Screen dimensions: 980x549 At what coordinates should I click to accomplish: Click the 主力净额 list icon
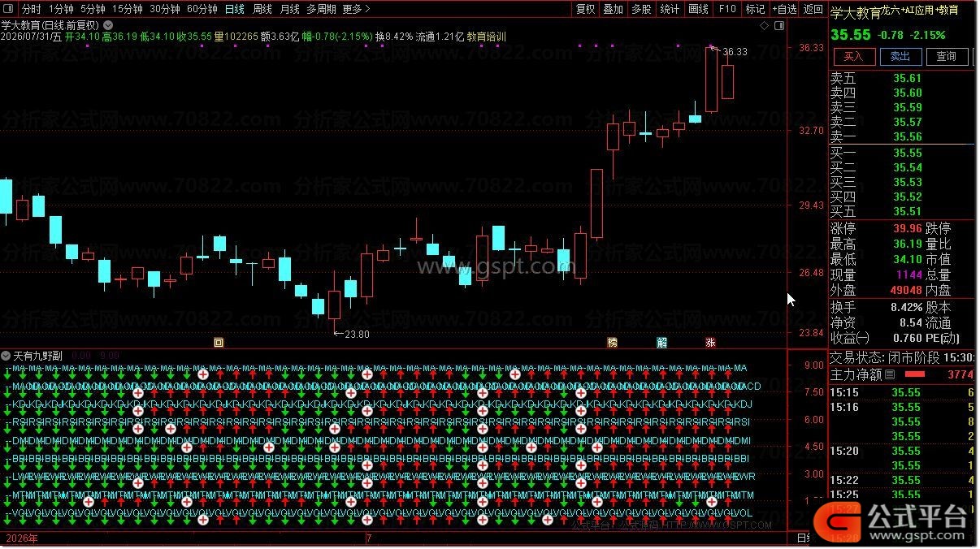(x=890, y=374)
